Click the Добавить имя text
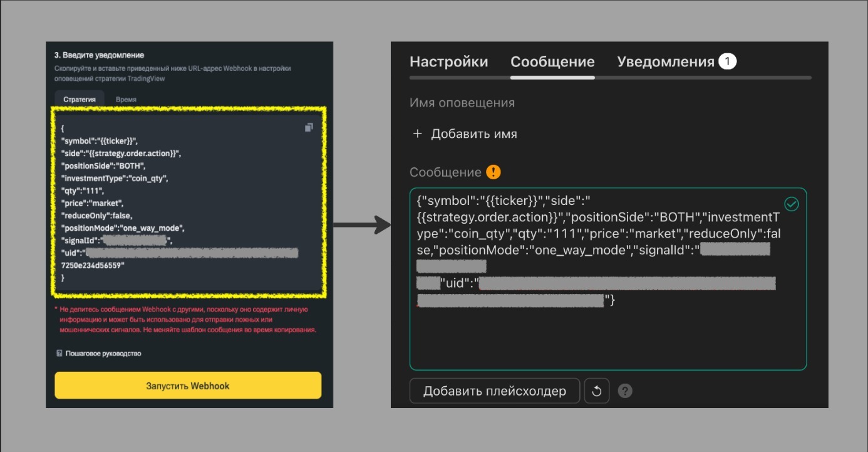The image size is (868, 452). (x=473, y=134)
